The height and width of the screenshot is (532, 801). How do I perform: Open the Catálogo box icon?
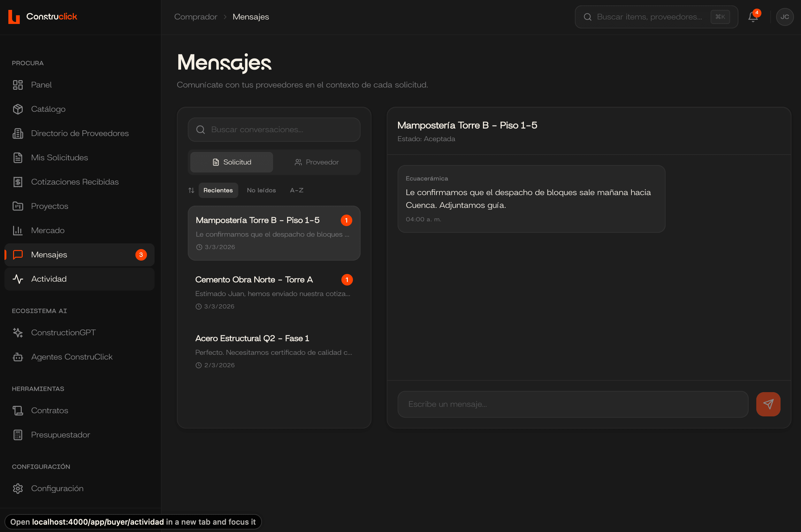tap(18, 109)
